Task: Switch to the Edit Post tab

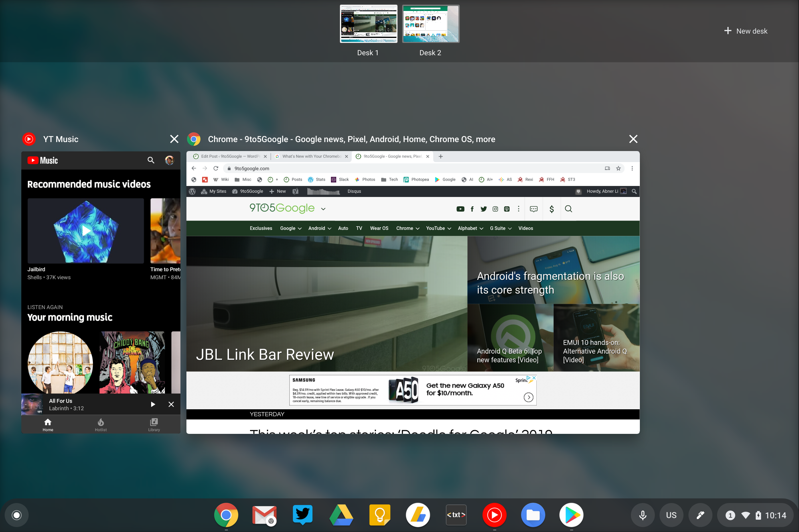Action: (229, 156)
